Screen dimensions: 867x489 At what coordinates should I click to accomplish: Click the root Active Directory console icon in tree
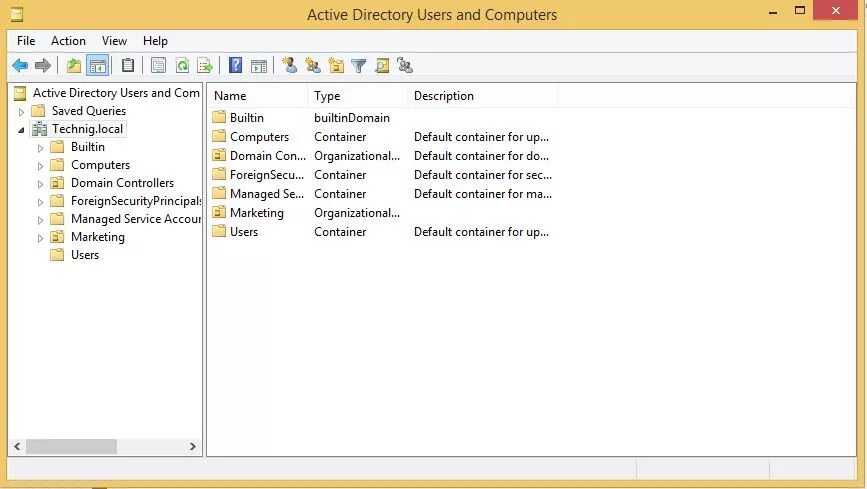[x=20, y=93]
